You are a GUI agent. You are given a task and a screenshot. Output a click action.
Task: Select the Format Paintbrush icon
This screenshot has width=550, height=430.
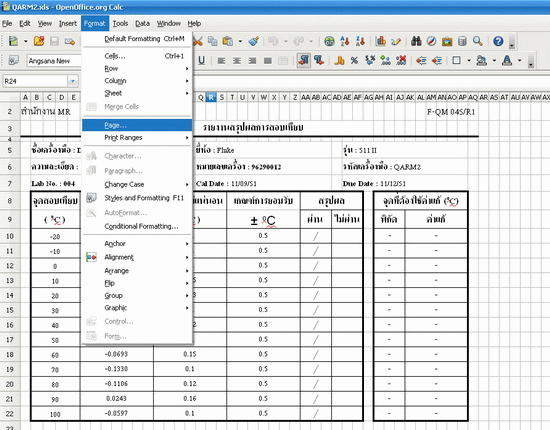coord(254,41)
